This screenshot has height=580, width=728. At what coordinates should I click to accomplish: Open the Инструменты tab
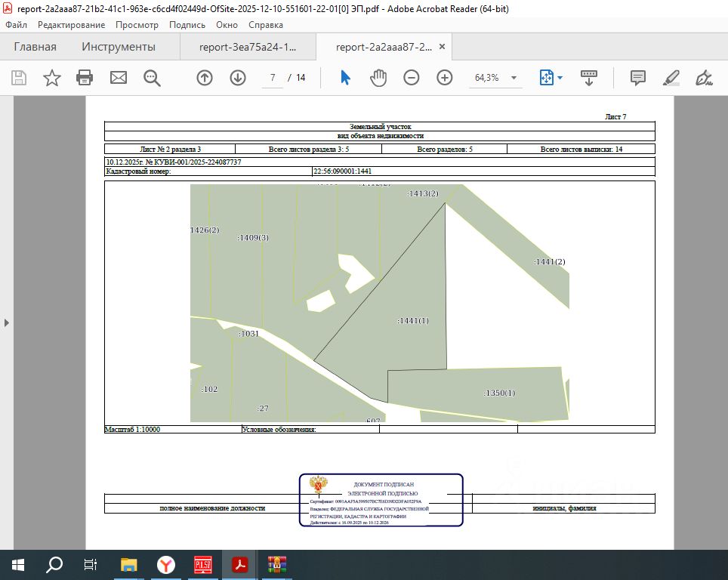click(119, 47)
